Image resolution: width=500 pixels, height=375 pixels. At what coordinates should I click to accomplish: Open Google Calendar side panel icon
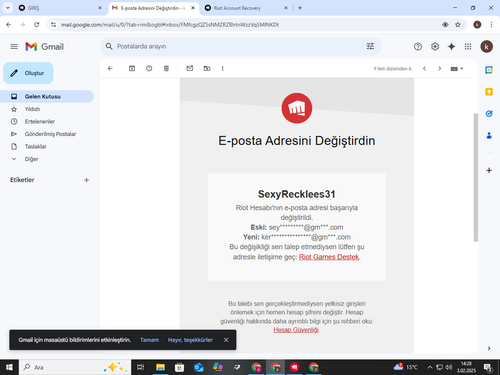click(489, 70)
